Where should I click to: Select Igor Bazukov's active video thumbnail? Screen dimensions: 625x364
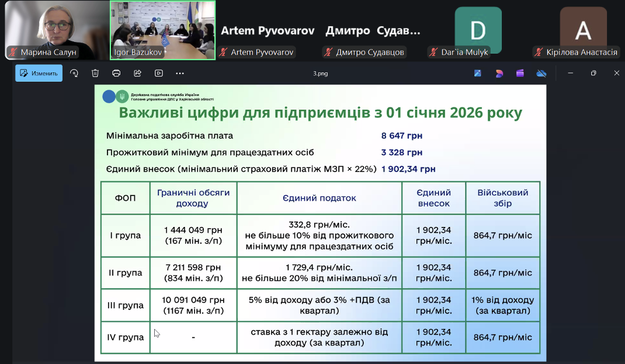(162, 29)
